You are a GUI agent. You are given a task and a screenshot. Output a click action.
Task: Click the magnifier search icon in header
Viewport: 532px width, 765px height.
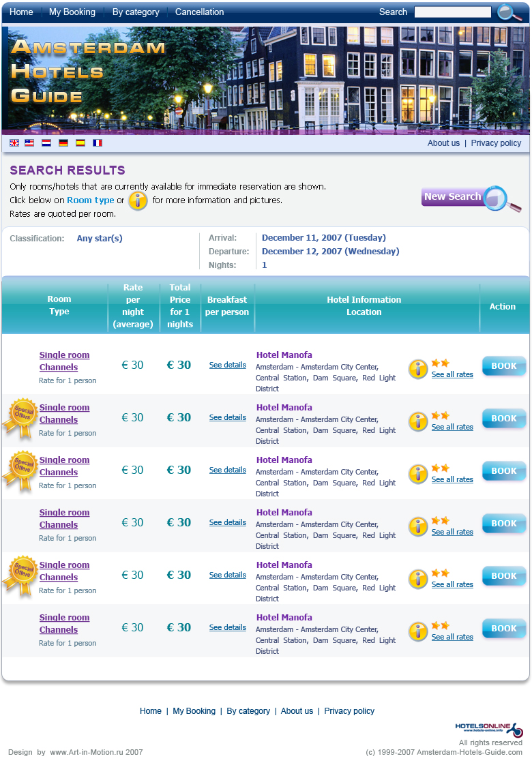pos(509,13)
